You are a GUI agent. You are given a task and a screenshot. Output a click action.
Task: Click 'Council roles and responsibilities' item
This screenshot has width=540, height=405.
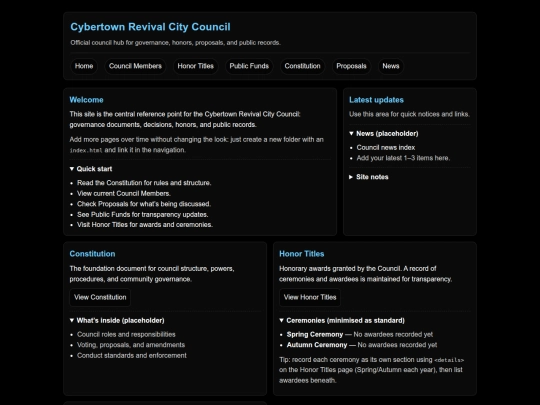[126, 334]
